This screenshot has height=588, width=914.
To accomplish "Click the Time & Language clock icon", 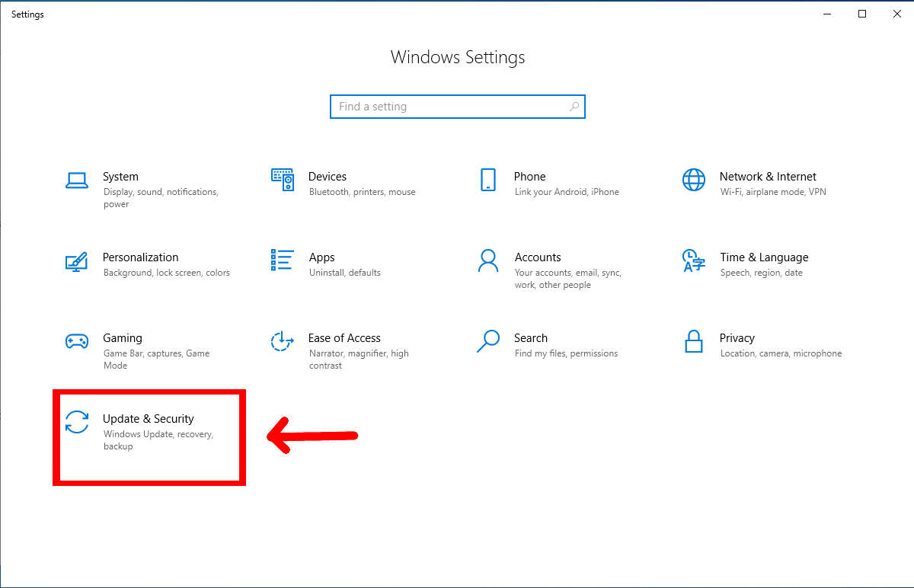I will click(x=694, y=260).
